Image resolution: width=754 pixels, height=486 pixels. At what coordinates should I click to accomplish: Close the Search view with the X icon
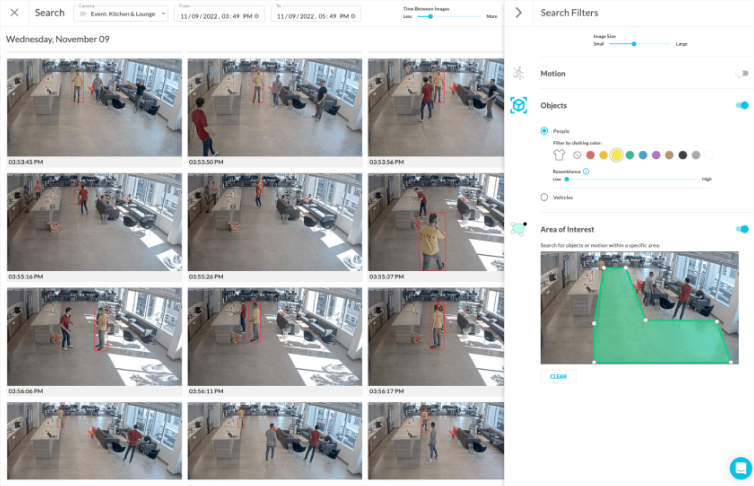point(14,13)
